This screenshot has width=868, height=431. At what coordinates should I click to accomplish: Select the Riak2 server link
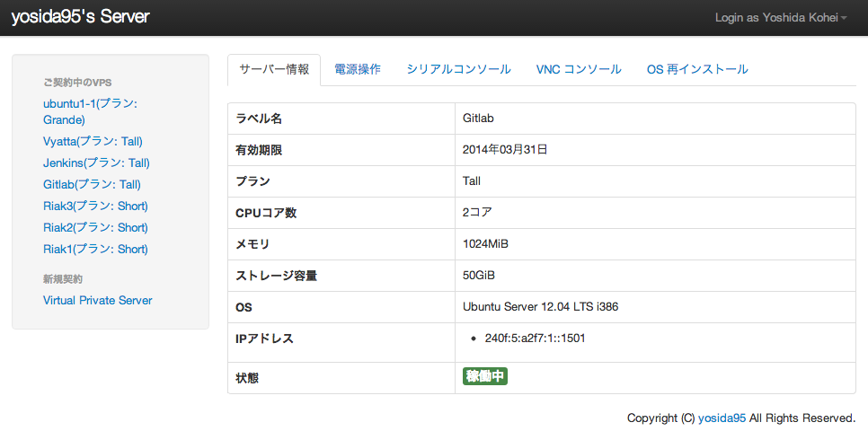[95, 227]
